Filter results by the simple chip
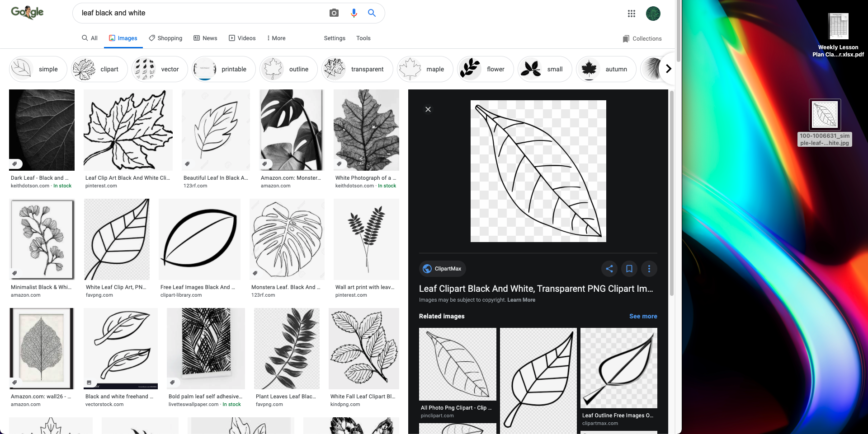 38,69
